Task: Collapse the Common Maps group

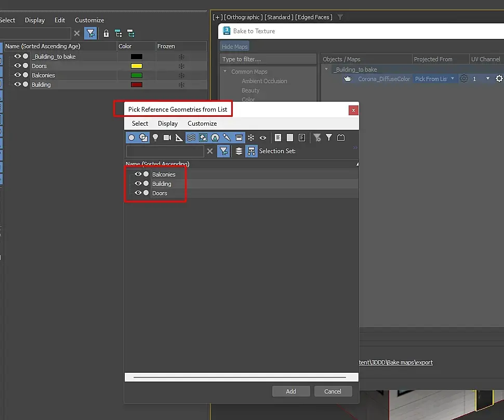Action: tap(225, 71)
